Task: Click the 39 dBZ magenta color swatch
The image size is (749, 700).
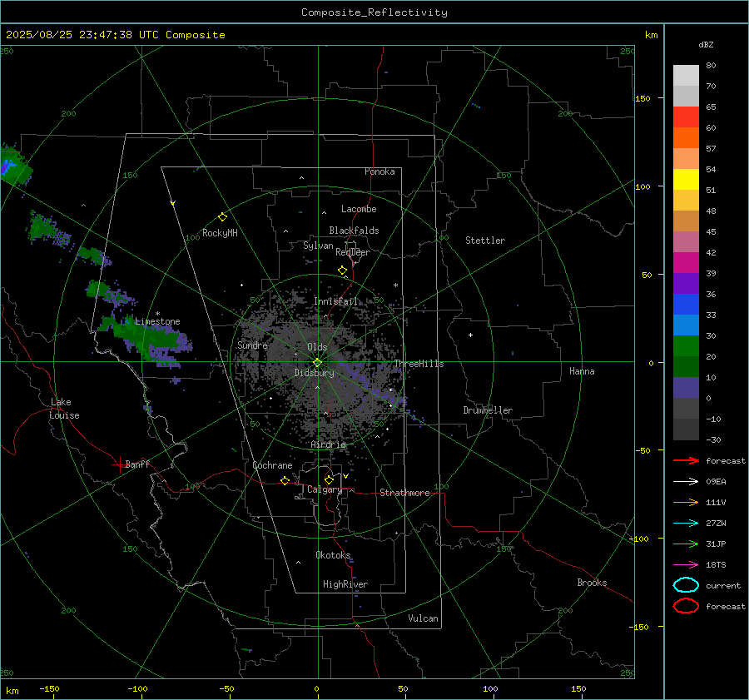Action: point(686,262)
